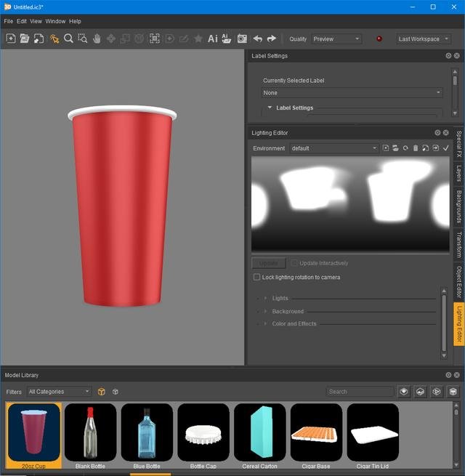Screen dimensions: 465x476
Task: Switch to the Backgrounds side tab
Action: pos(458,207)
